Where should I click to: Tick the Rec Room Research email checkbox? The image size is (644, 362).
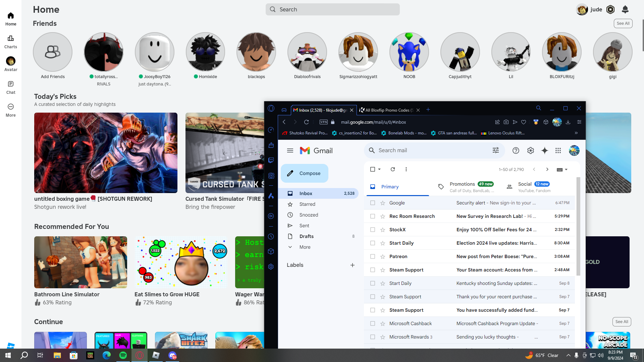373,216
